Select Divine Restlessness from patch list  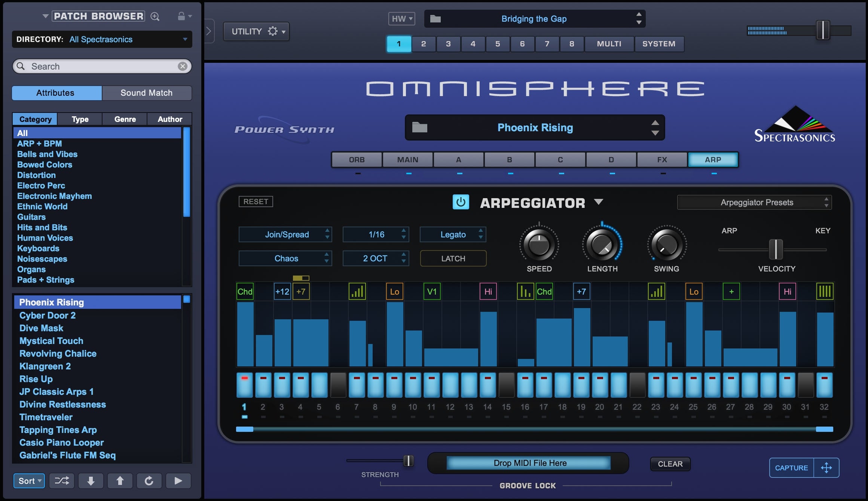point(62,405)
